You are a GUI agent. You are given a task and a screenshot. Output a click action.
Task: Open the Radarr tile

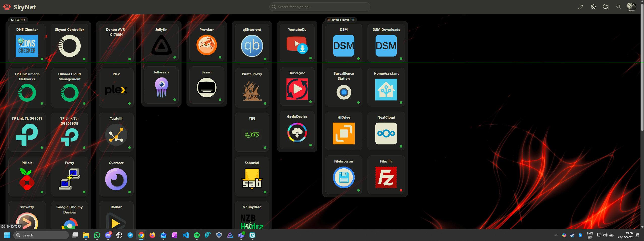116,215
